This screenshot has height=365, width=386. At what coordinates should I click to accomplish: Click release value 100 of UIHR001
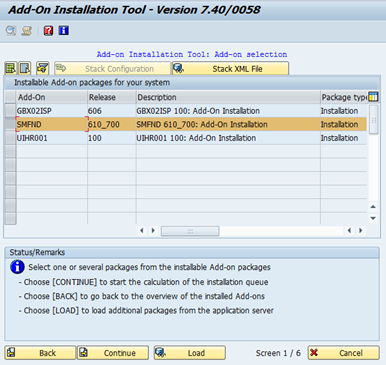coord(112,138)
